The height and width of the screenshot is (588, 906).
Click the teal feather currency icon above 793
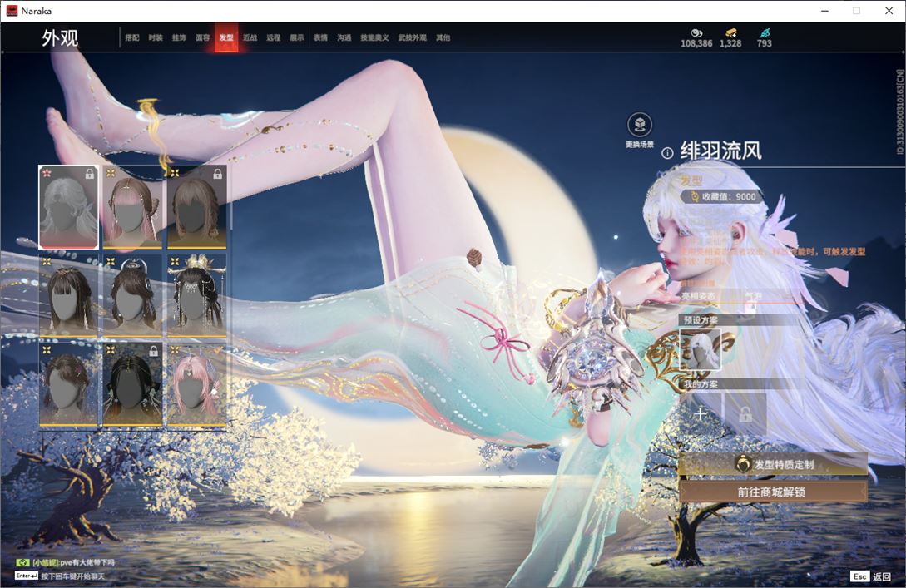point(765,33)
